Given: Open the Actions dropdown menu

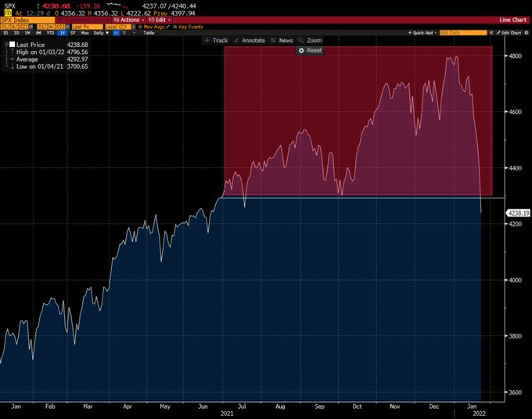Looking at the screenshot, I should 129,20.
